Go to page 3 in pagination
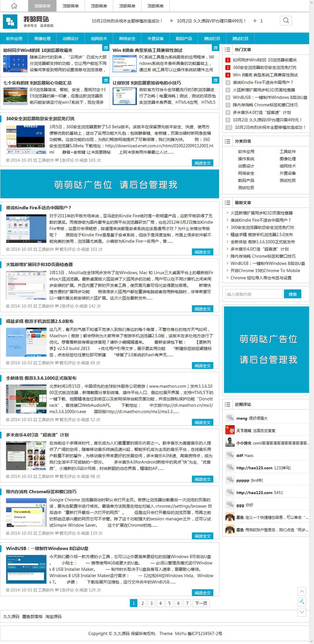Image resolution: width=314 pixels, height=644 pixels. click(151, 603)
